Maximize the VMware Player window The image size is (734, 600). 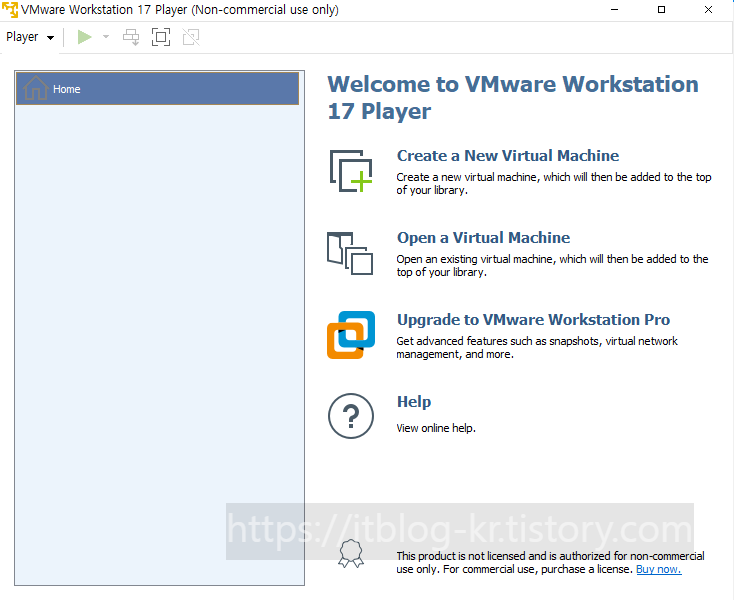tap(661, 10)
